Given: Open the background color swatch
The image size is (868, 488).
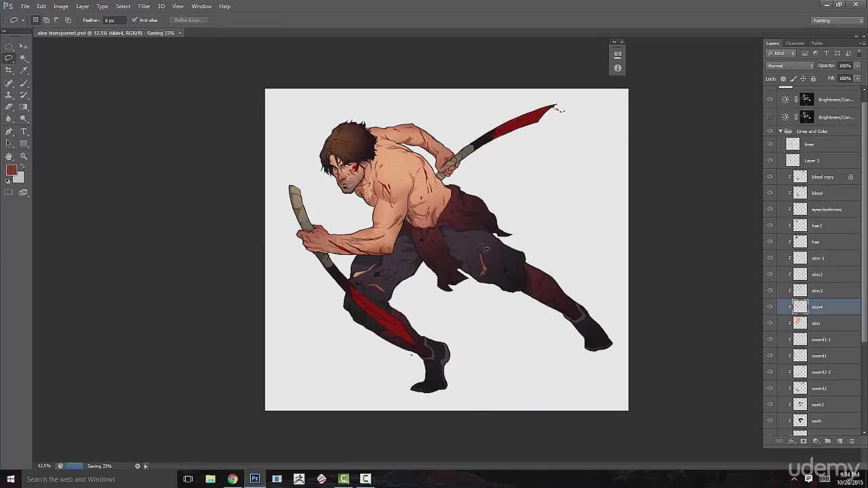Looking at the screenshot, I should (20, 178).
